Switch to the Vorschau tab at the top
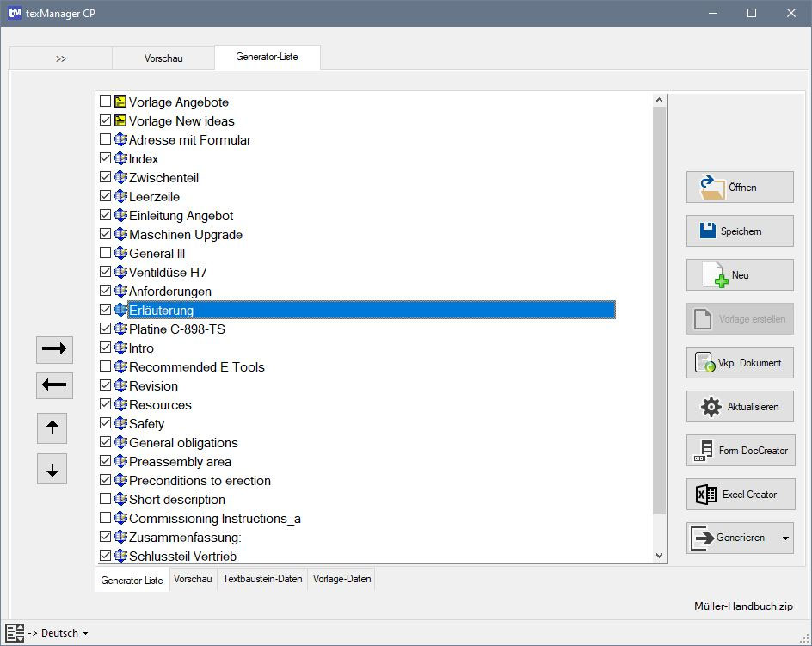The image size is (812, 646). coord(163,58)
